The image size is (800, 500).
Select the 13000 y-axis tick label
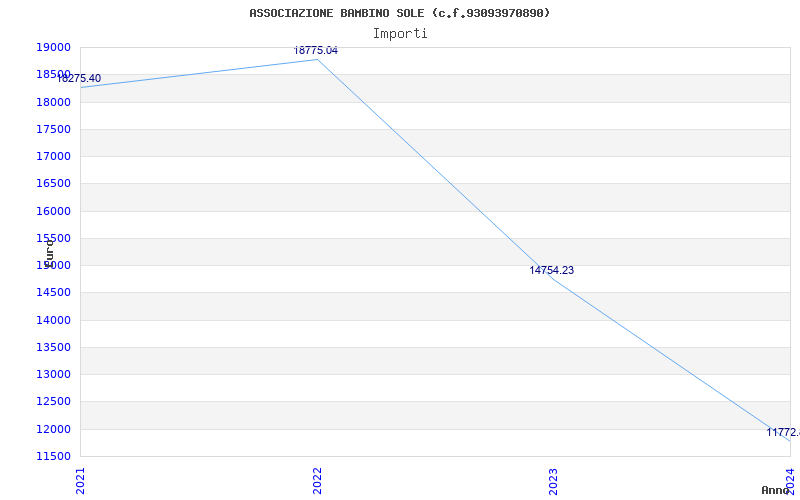[53, 374]
